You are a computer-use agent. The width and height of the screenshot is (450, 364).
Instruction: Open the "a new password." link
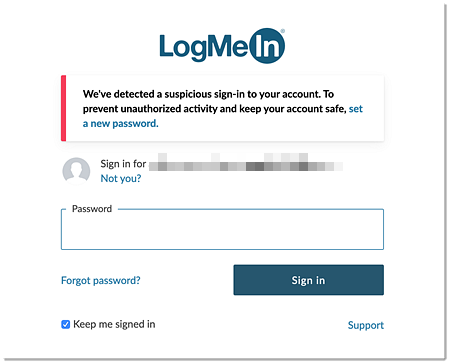[x=121, y=124]
